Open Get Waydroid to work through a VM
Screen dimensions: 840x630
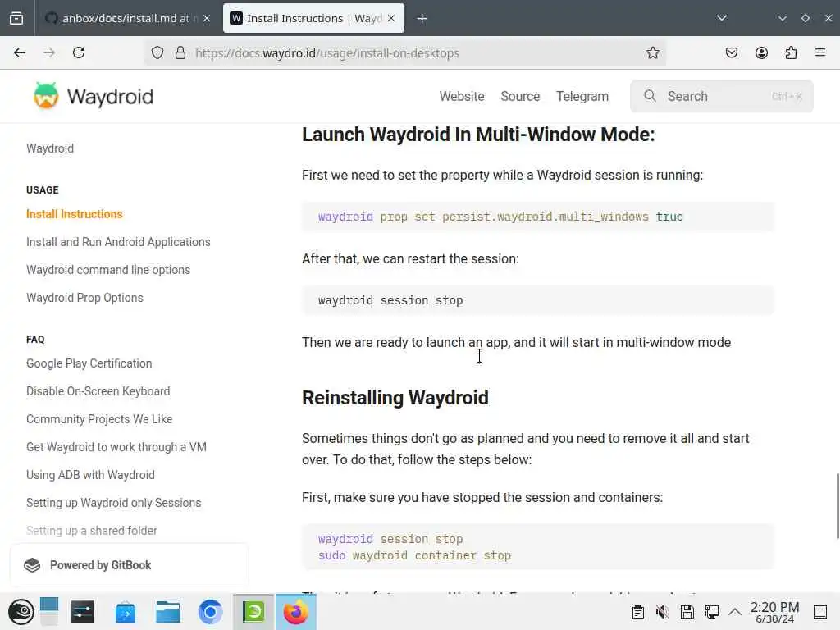116,447
